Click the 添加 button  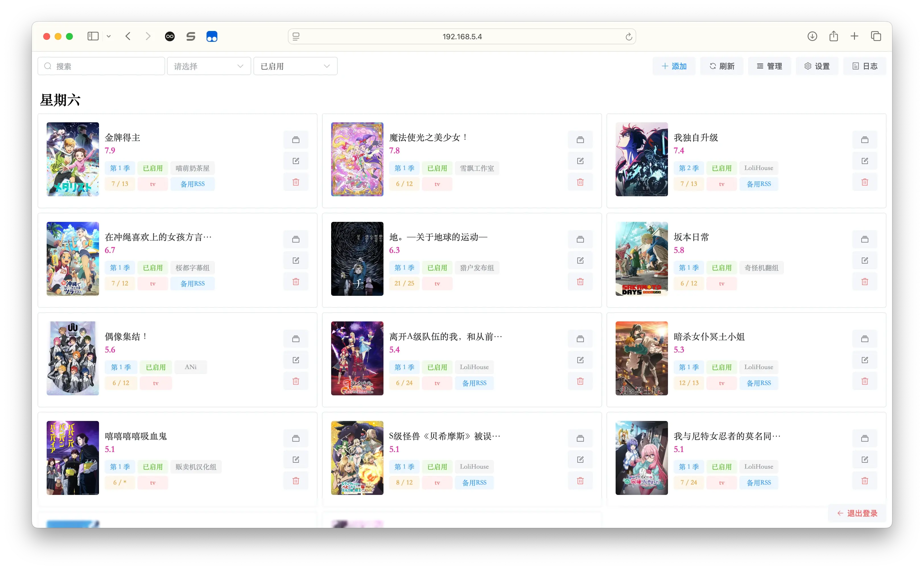coord(674,66)
